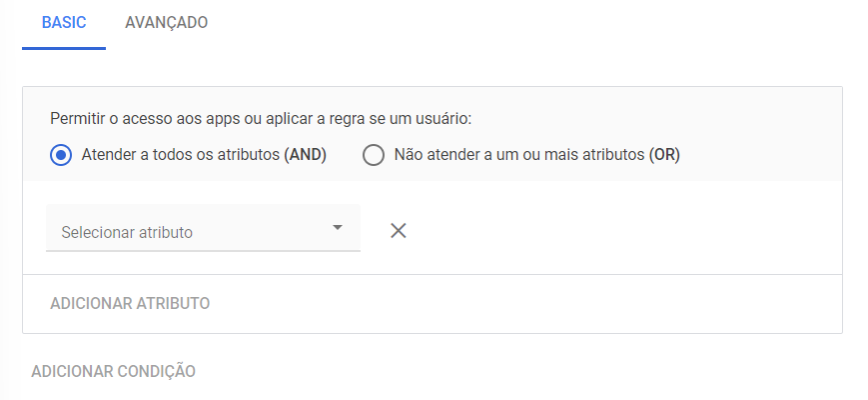Click the blue underline beneath BASIC
This screenshot has height=400, width=868.
(64, 48)
